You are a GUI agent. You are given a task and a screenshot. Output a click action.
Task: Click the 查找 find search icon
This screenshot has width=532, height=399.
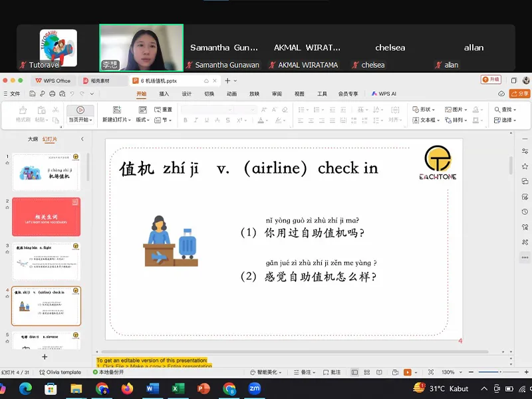pyautogui.click(x=497, y=110)
